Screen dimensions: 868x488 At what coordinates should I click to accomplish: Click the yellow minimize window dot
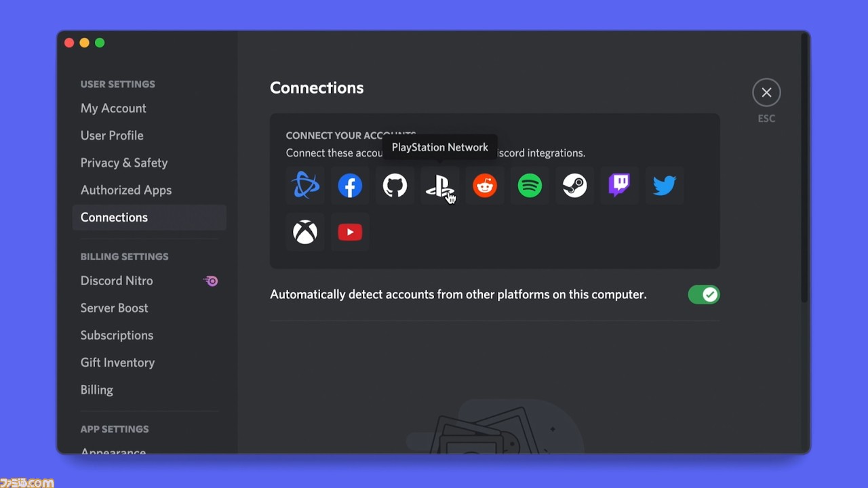(x=84, y=43)
